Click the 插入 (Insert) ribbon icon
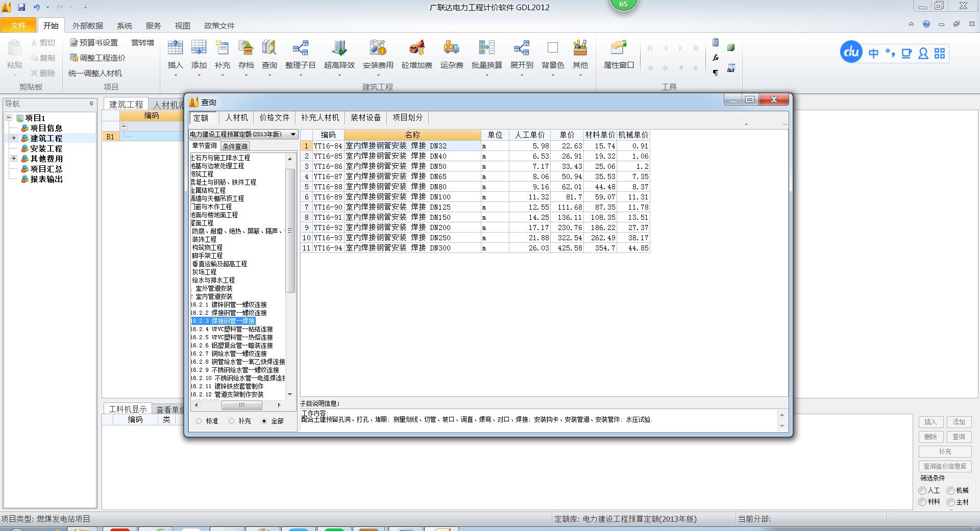 pyautogui.click(x=175, y=48)
